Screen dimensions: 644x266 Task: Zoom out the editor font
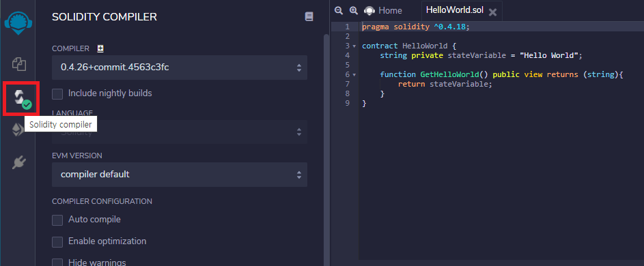click(339, 11)
